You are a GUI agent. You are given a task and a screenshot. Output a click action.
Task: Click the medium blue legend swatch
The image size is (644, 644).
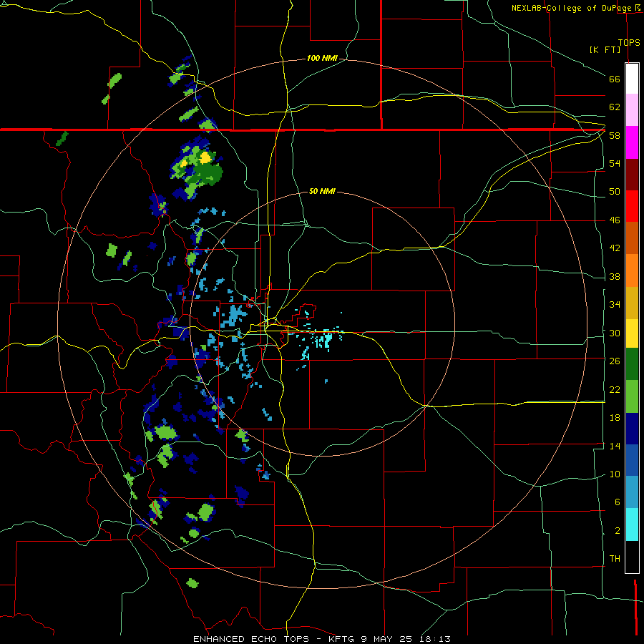632,460
